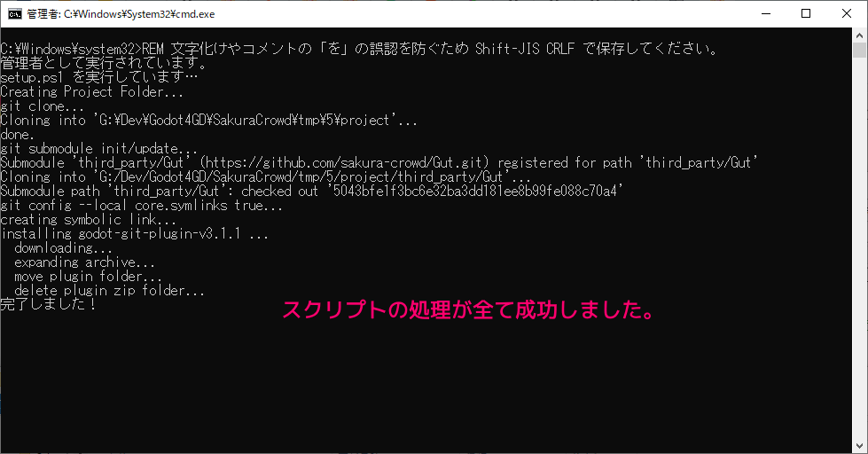Click the scrollbar down arrow
This screenshot has height=454, width=868.
point(859,446)
